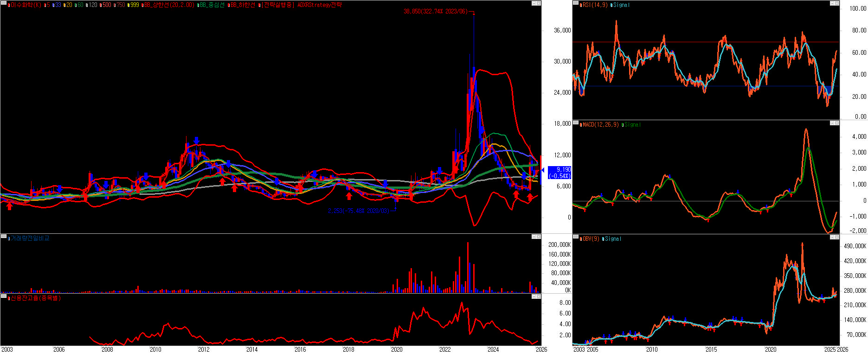Screen dimensions: 868x354
Task: Click the 100.00 RSI axis label
Action: coord(858,8)
